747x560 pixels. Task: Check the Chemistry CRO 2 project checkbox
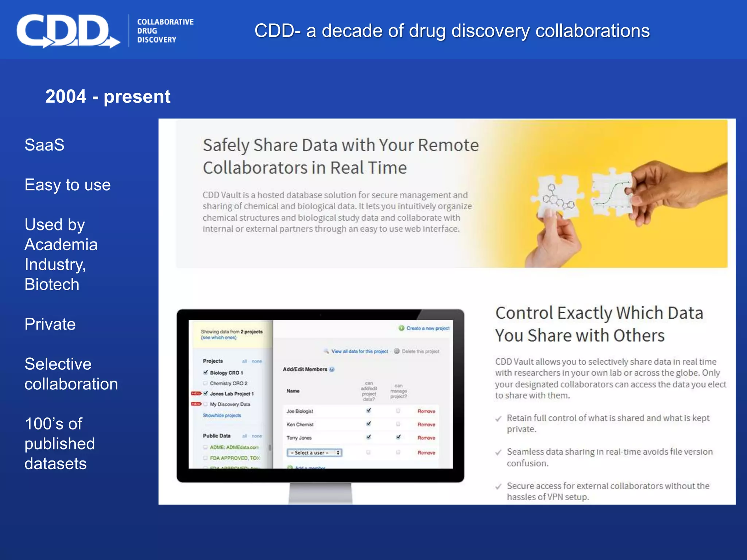[205, 383]
